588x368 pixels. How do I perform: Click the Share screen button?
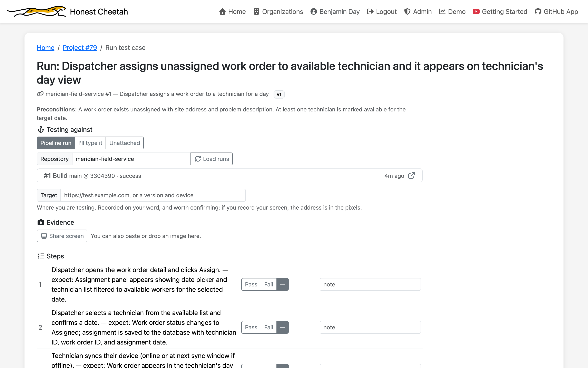(62, 236)
